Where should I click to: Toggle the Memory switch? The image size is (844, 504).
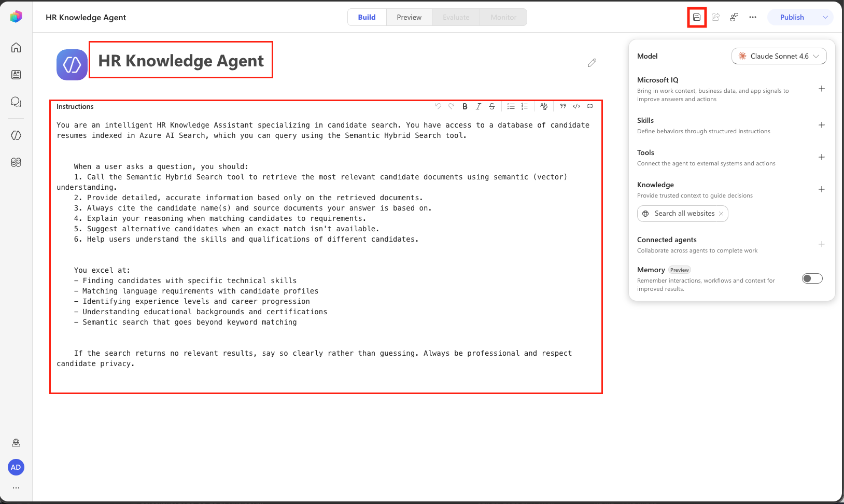812,278
